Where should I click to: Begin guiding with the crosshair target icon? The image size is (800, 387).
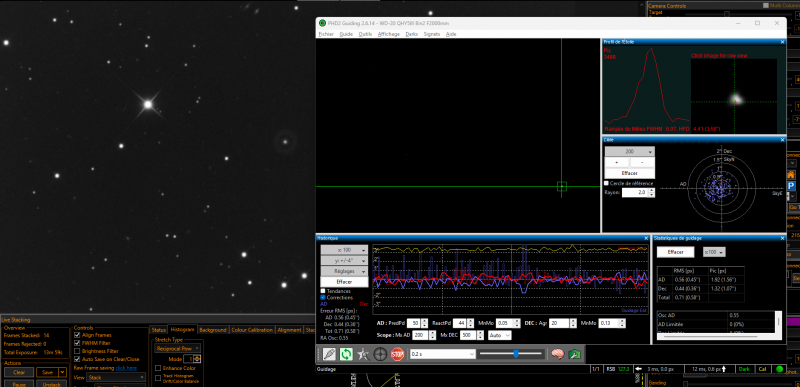[x=380, y=354]
